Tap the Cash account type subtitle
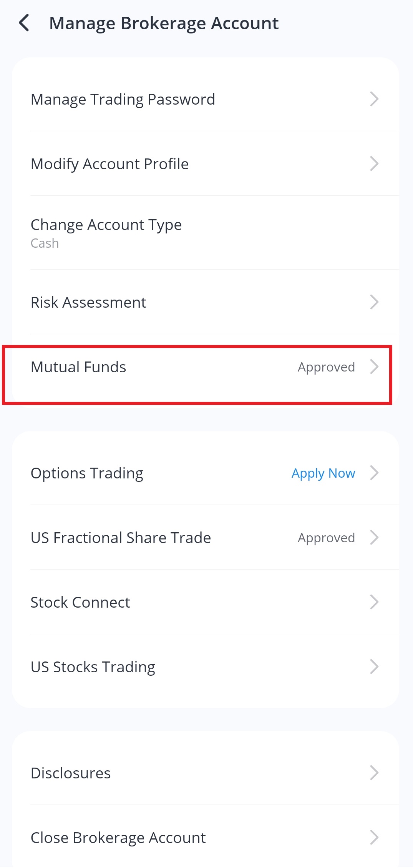This screenshot has height=868, width=413. click(x=45, y=243)
